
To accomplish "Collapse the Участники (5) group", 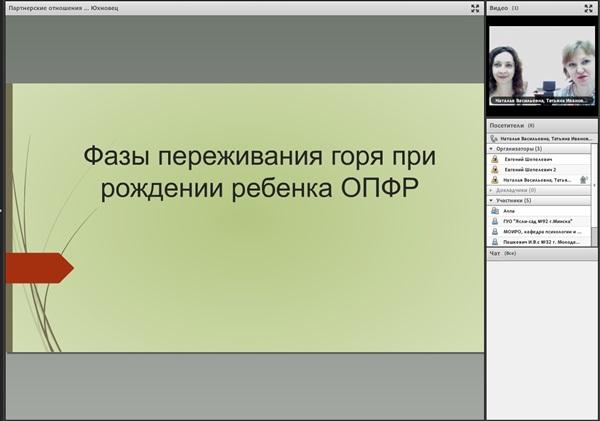I will click(x=491, y=201).
